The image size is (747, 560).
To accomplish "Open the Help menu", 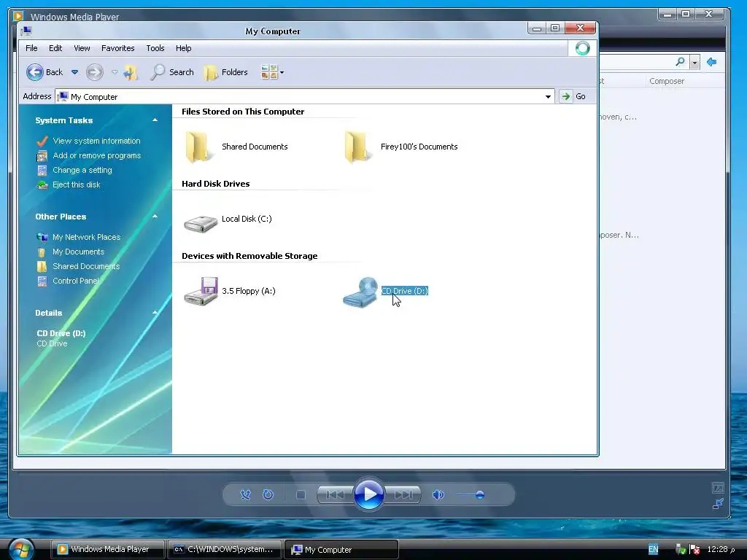I will [x=183, y=48].
